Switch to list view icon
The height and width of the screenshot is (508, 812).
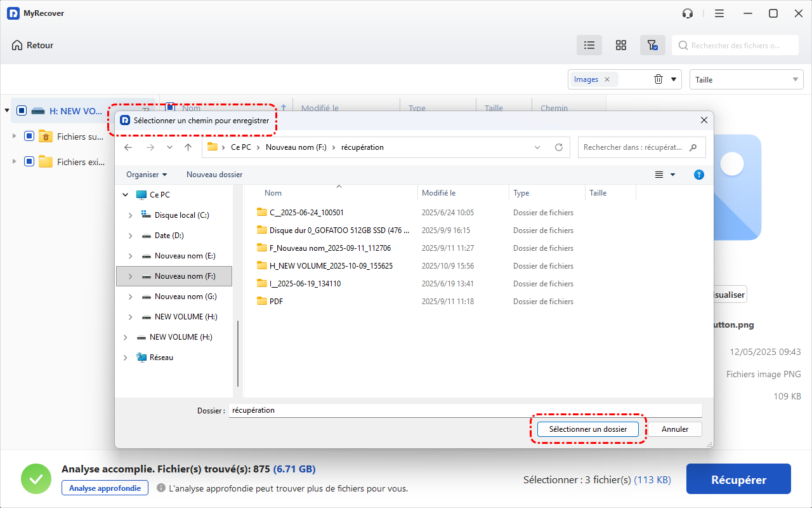pyautogui.click(x=589, y=45)
